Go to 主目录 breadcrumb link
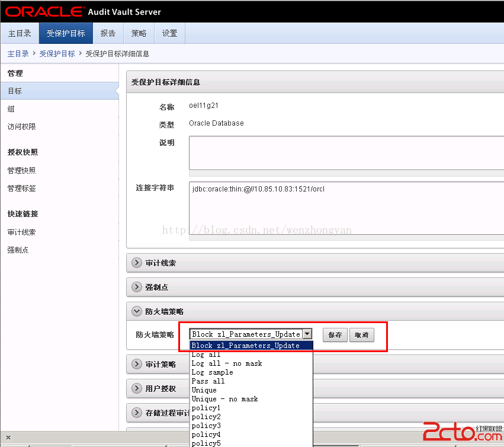 point(18,54)
